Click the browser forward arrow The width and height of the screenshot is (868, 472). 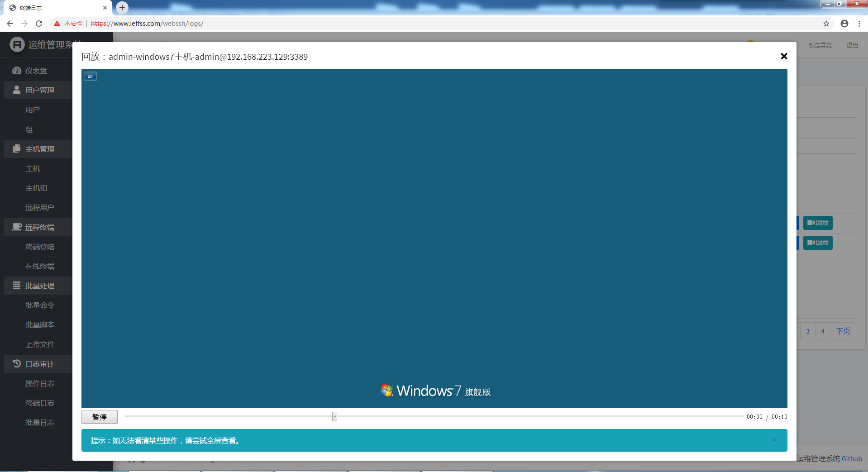point(24,24)
